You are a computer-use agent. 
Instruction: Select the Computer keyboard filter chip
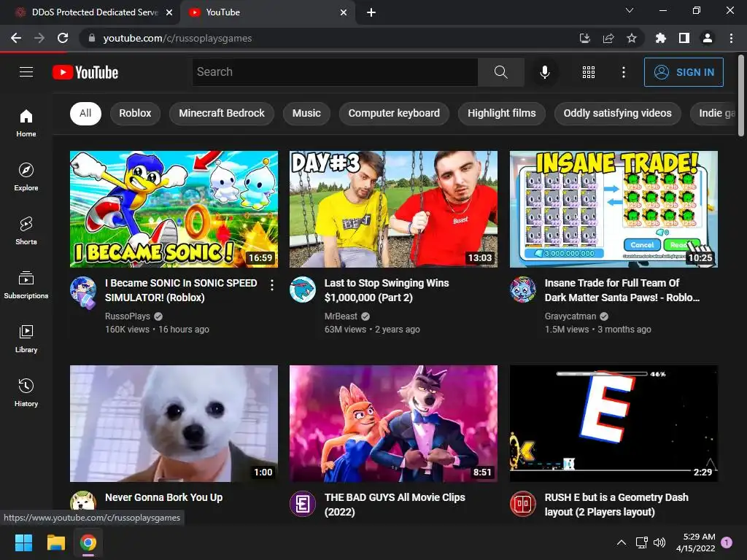click(x=394, y=113)
